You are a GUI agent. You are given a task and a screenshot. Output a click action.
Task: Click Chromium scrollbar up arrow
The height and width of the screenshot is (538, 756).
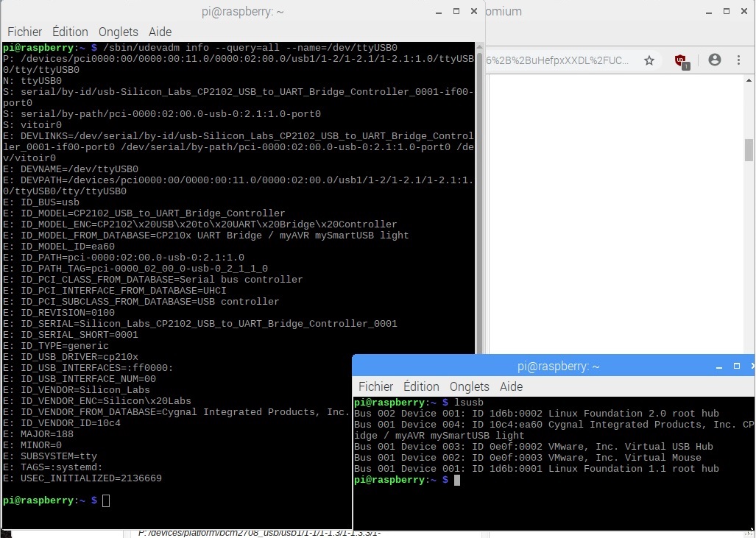coord(749,80)
